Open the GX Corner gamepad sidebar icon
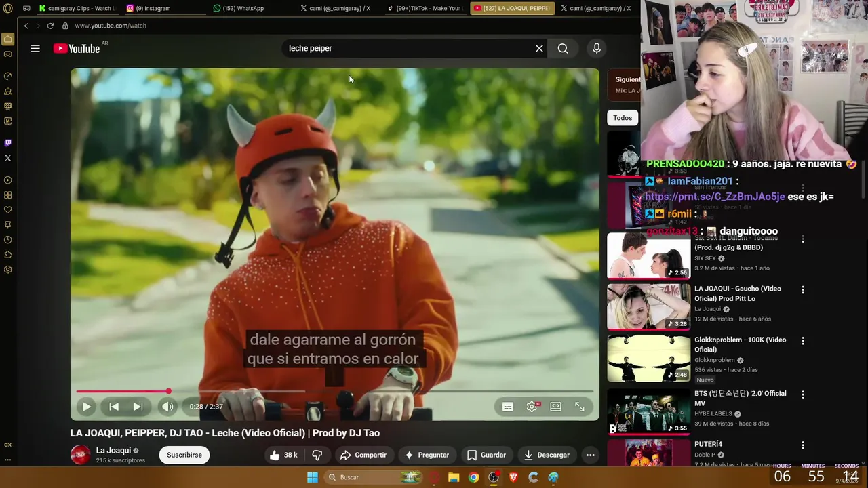868x488 pixels. (8, 54)
